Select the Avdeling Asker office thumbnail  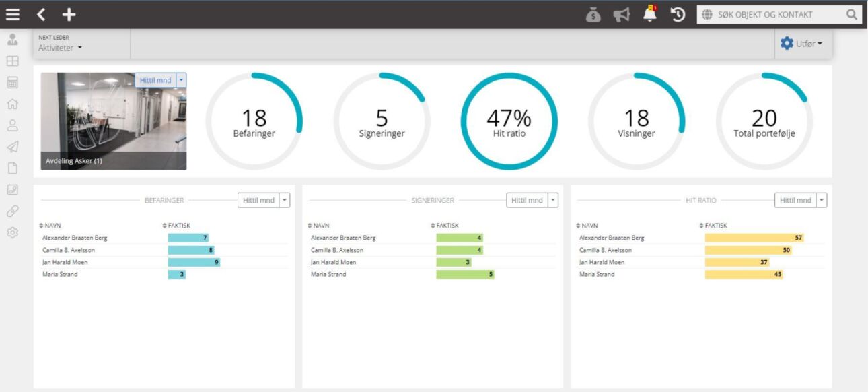(x=114, y=121)
